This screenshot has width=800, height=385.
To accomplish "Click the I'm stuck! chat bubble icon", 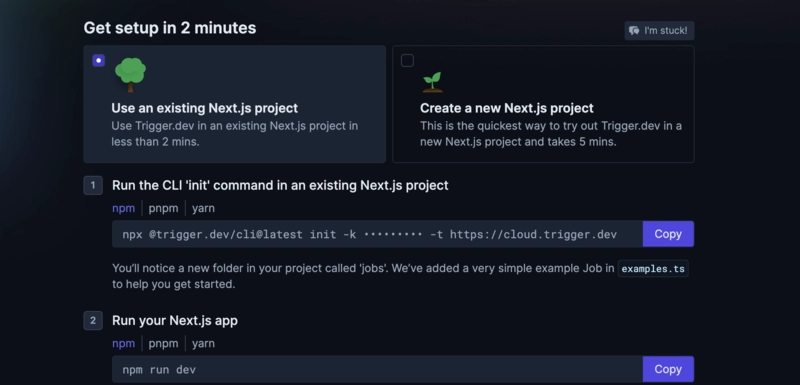I will coord(634,31).
